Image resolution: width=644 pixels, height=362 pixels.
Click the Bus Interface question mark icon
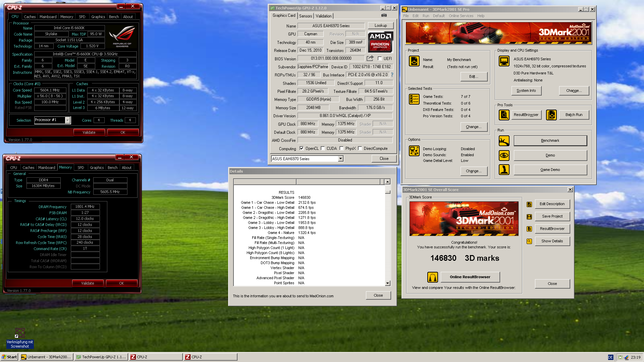point(392,75)
